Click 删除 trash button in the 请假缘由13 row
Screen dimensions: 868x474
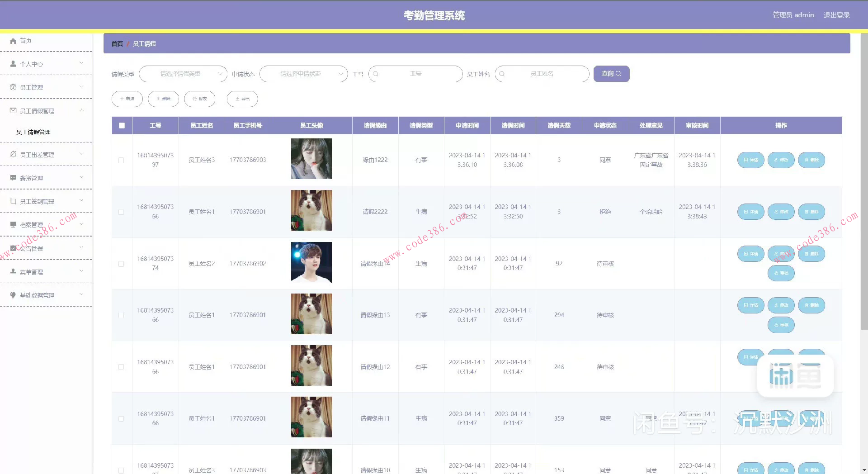(x=811, y=305)
